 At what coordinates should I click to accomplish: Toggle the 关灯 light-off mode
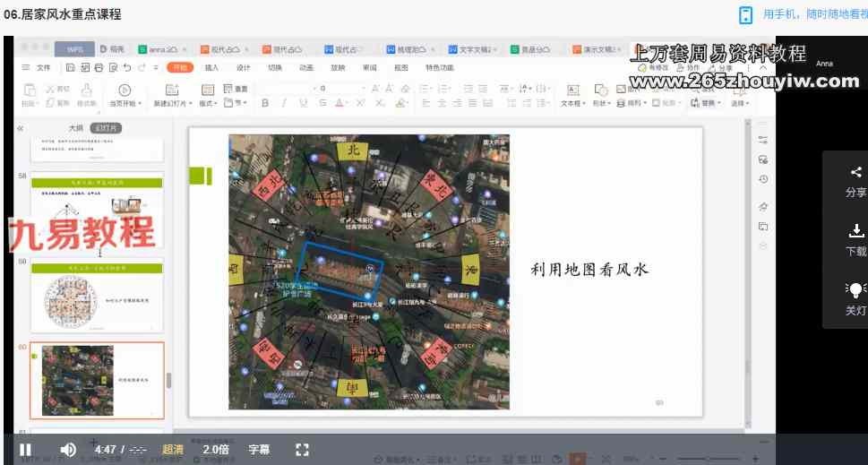pos(855,290)
